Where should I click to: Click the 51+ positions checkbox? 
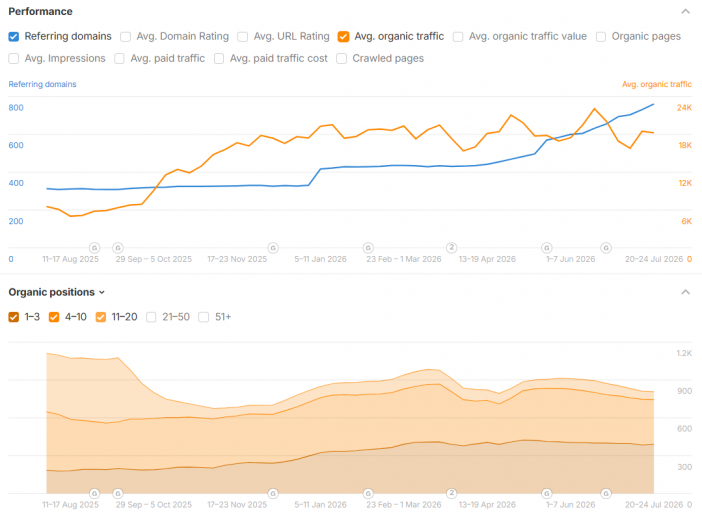click(204, 317)
